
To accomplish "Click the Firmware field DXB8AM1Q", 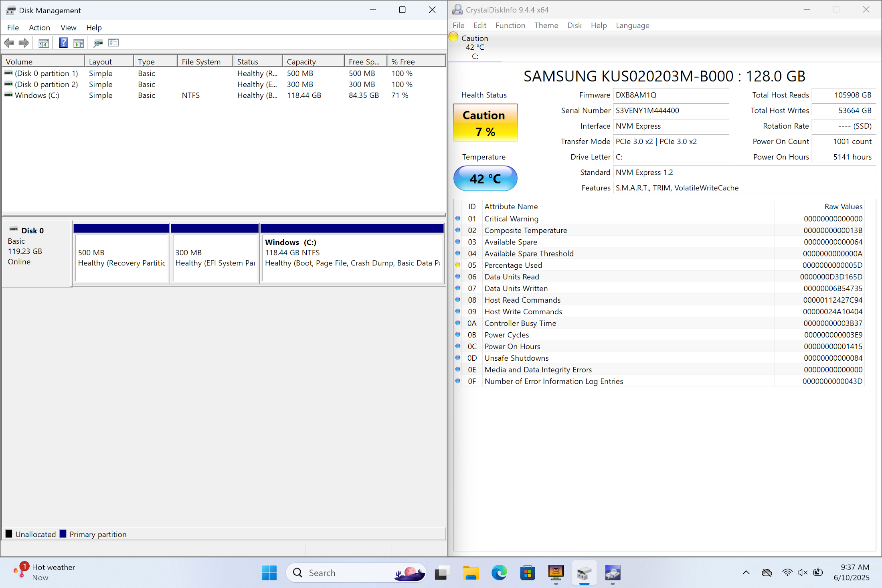I will tap(671, 95).
